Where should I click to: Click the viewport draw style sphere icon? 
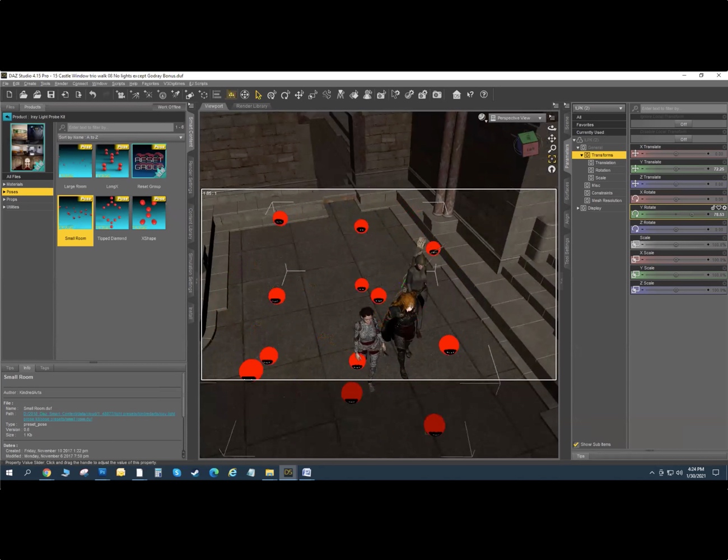(x=482, y=118)
